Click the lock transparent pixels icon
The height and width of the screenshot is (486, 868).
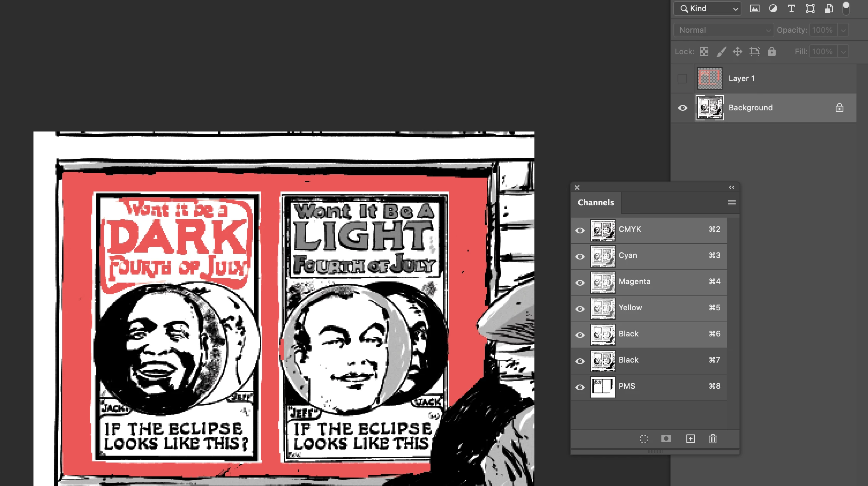coord(704,52)
